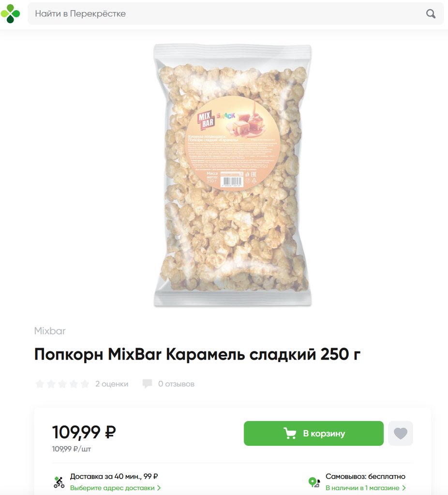Click the delivery cyclist icon

59,482
